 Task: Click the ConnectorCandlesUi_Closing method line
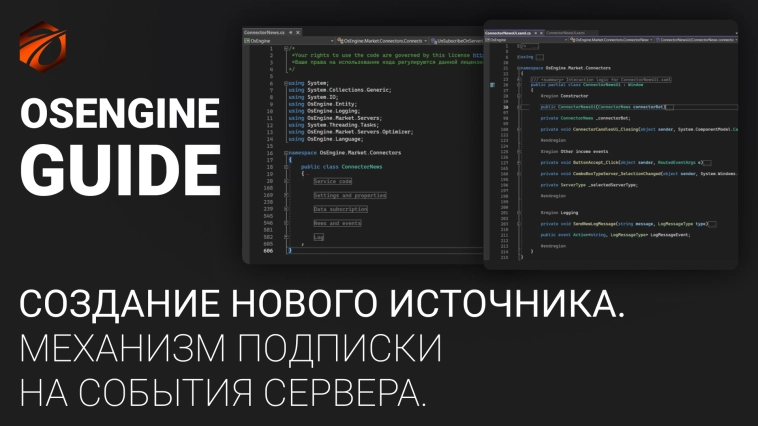coord(639,129)
